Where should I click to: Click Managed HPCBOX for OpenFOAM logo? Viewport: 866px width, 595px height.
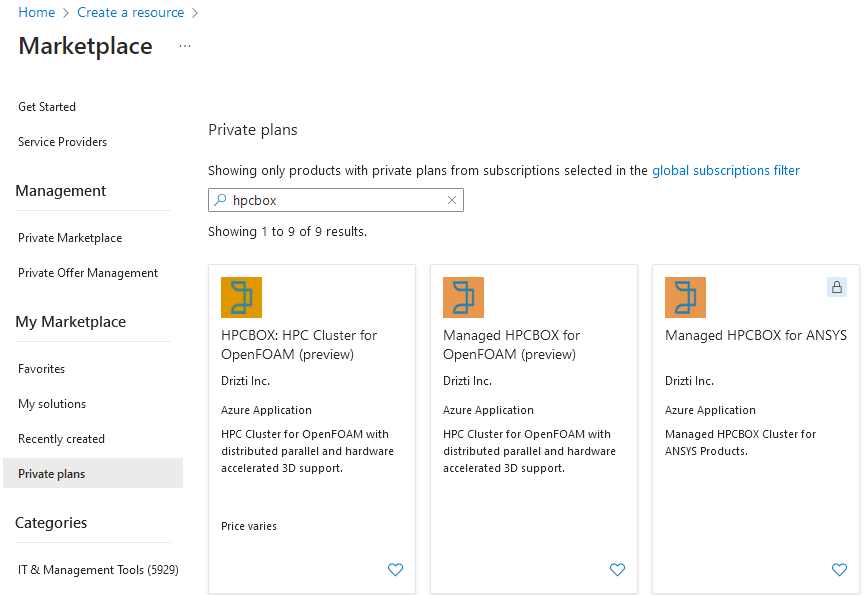[x=463, y=297]
